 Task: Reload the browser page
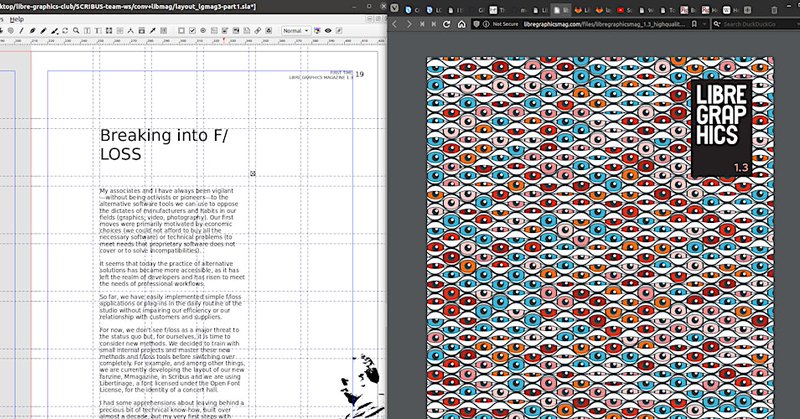point(446,24)
